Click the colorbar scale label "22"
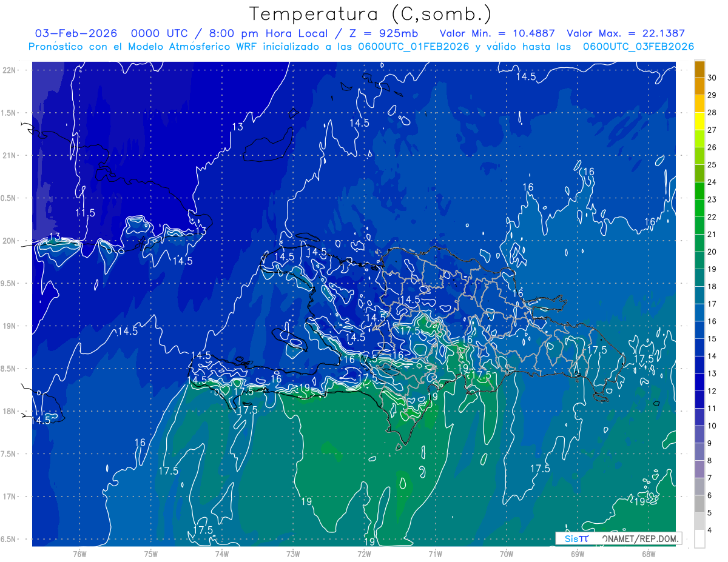The width and height of the screenshot is (728, 562). pos(712,217)
